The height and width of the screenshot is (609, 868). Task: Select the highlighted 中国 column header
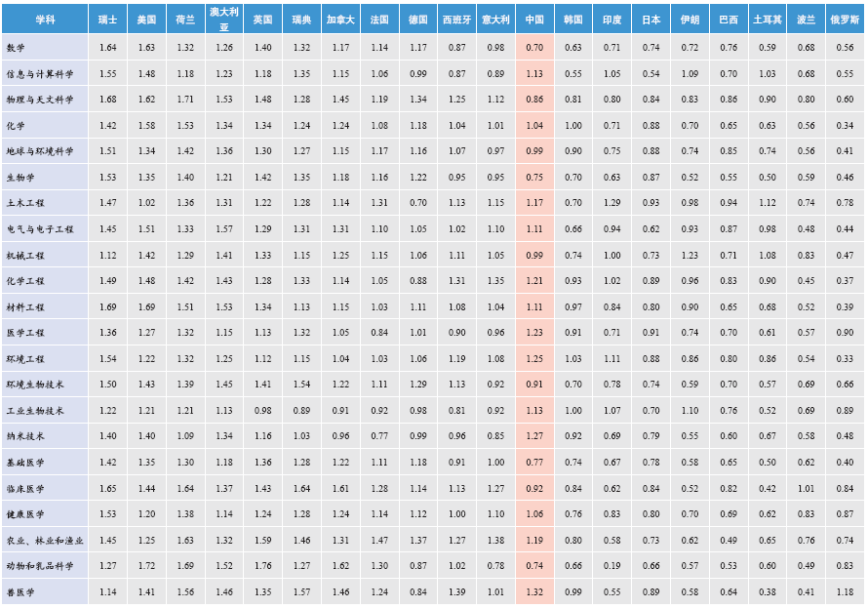[x=534, y=20]
